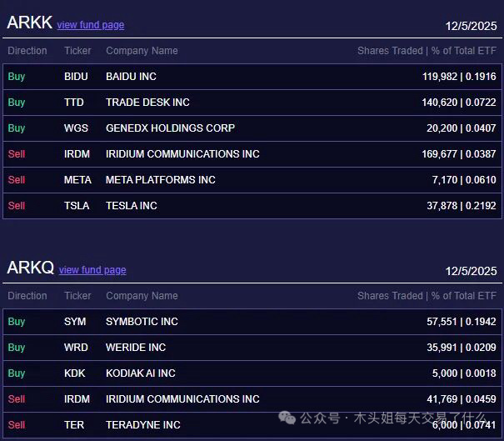Click the ARKQ Ticker column header
Viewport: 504px width, 441px height.
click(77, 296)
